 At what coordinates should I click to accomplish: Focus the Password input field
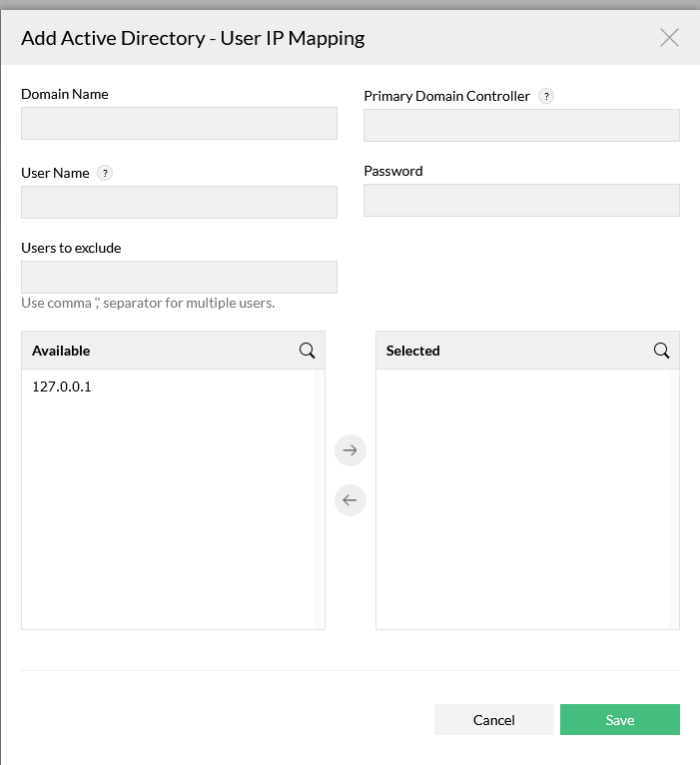click(521, 200)
